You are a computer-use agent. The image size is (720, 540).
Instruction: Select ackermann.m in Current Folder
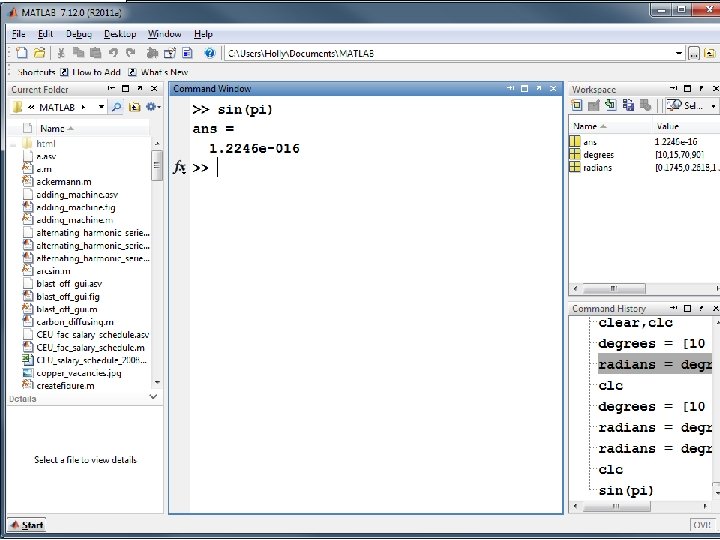63,182
